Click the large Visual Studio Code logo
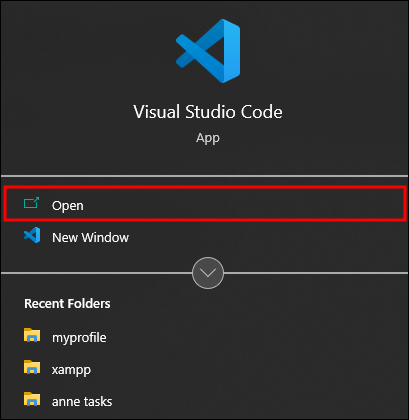 pos(208,51)
